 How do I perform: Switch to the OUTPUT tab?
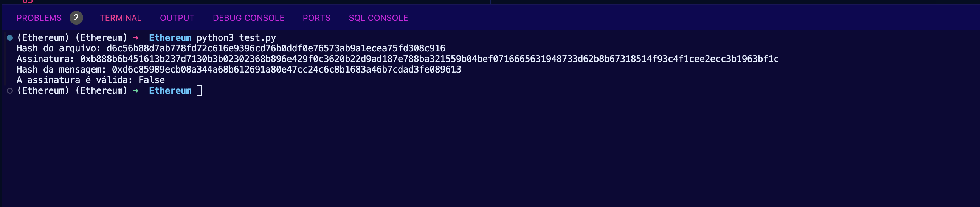pos(177,18)
